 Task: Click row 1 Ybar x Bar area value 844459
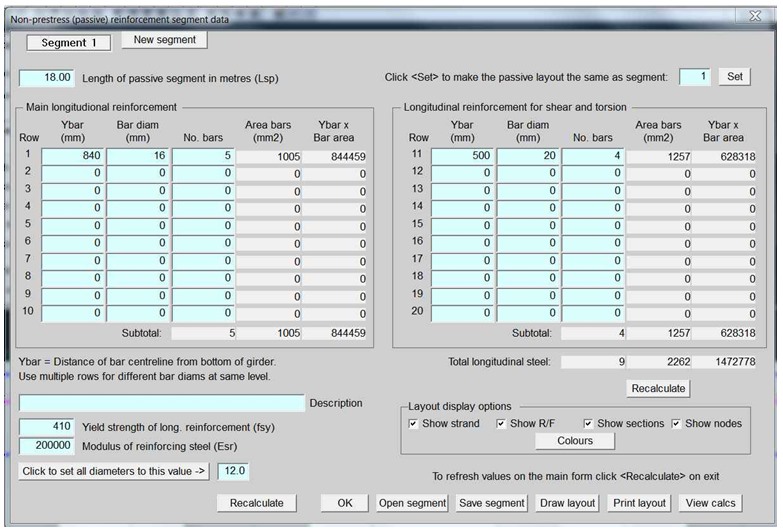pyautogui.click(x=334, y=157)
